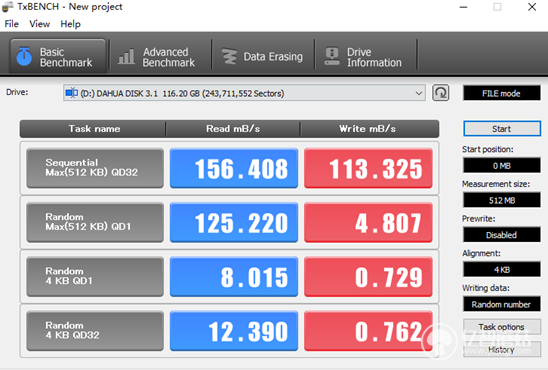Click Random 4 KB QD1 task button

pos(95,276)
